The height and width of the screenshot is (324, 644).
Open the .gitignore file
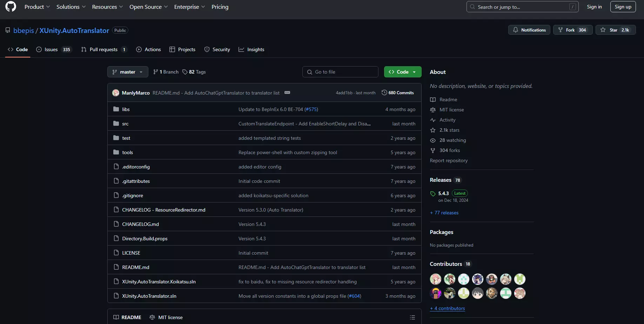[x=133, y=195]
